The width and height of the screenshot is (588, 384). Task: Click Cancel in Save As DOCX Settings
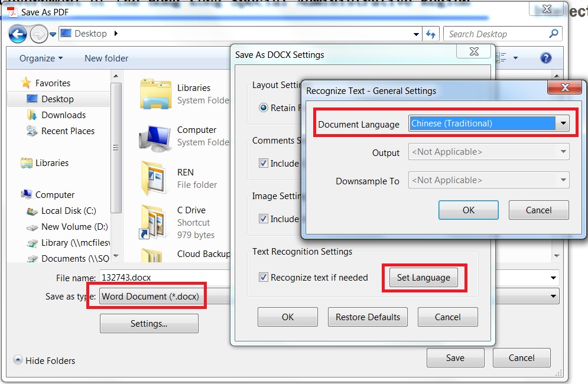coord(447,317)
